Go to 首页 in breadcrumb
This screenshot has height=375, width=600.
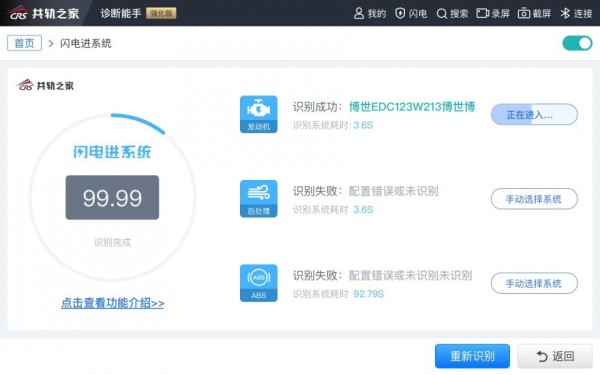(24, 43)
